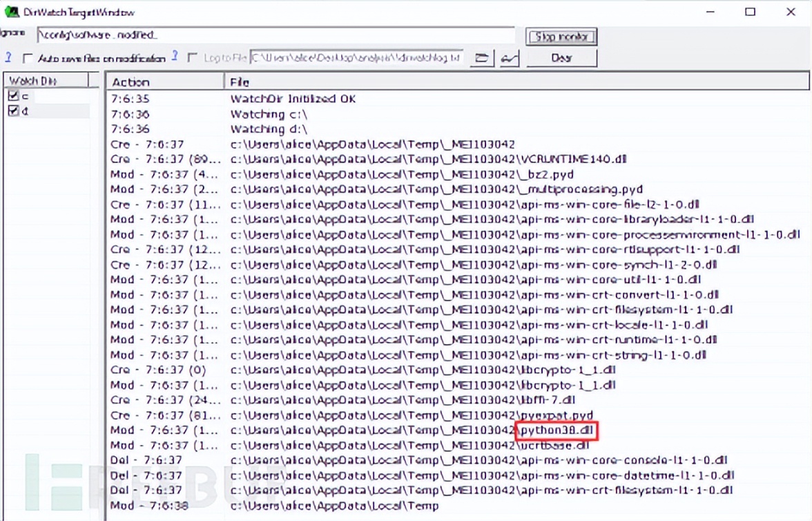
Task: Click the File column header
Action: point(516,82)
